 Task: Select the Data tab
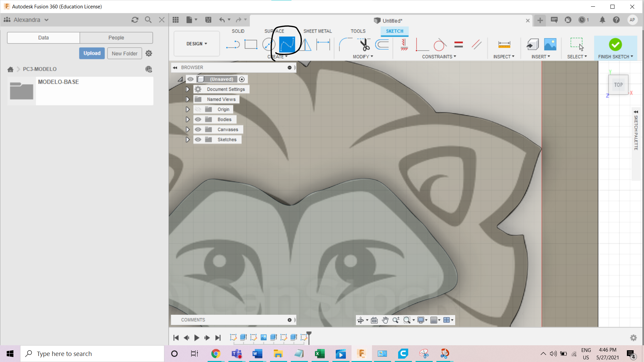coord(43,38)
